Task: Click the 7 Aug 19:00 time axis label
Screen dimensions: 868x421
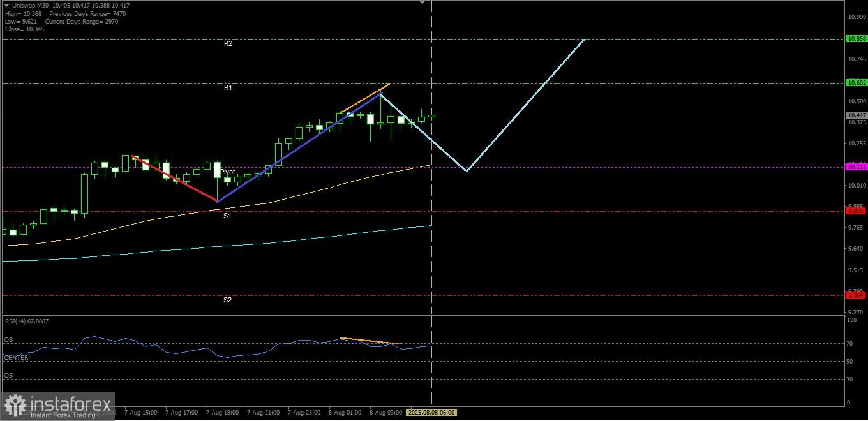Action: 223,413
